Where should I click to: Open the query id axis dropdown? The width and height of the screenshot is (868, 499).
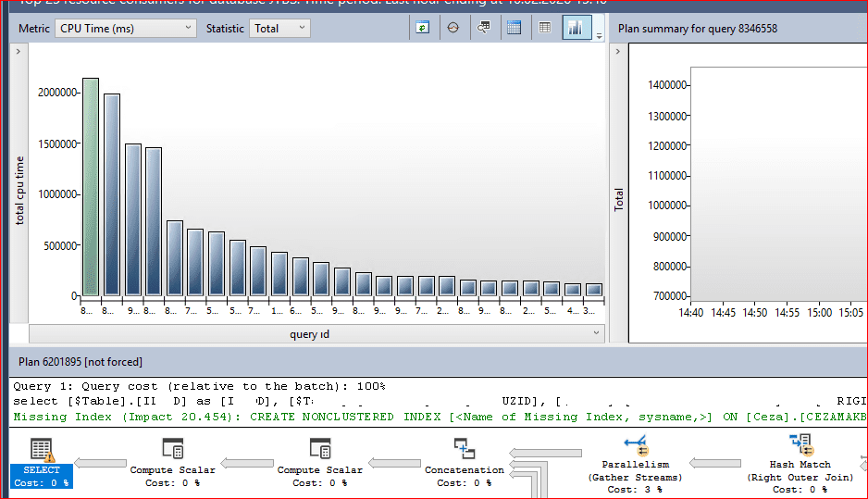pos(596,333)
